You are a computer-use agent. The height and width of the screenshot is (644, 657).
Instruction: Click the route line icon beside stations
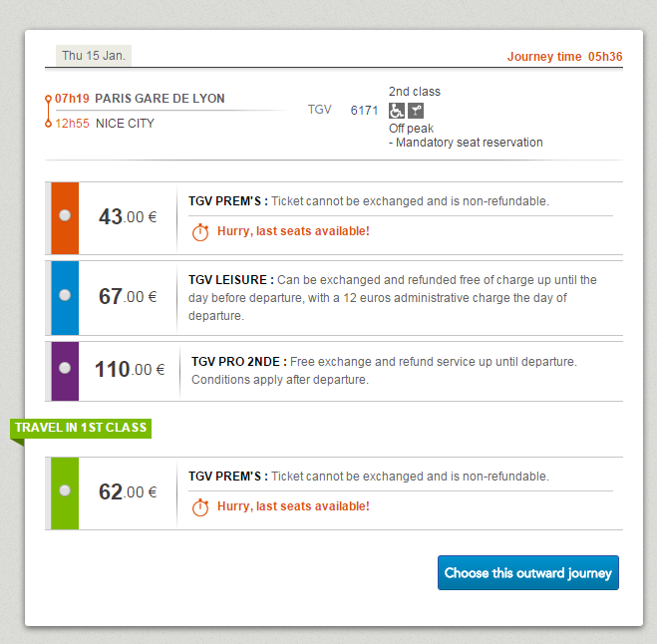pyautogui.click(x=48, y=111)
